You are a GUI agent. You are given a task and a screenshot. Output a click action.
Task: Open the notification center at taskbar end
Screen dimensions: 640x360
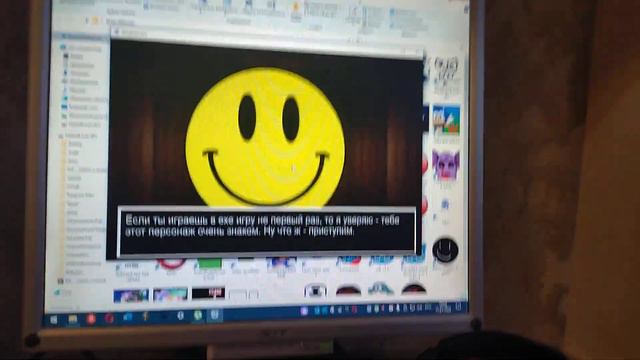(459, 307)
